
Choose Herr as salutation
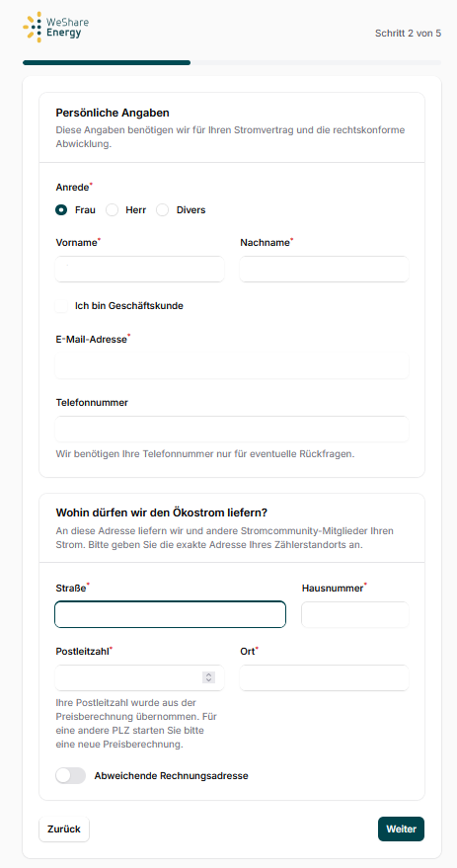(x=113, y=210)
